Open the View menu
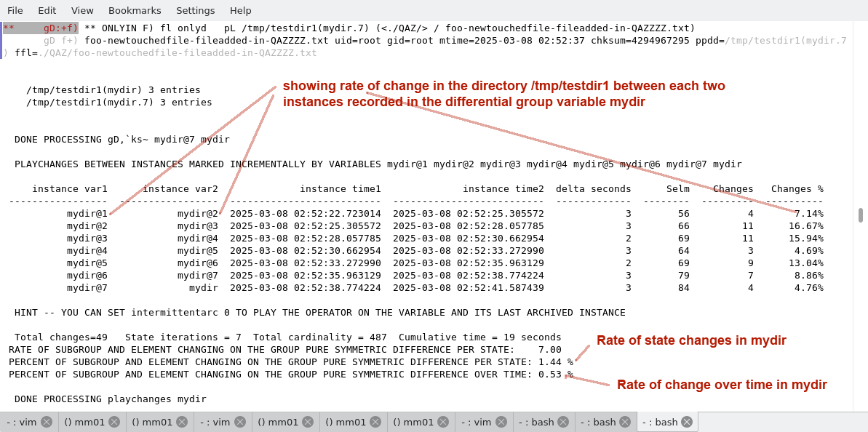Viewport: 868px width, 432px height. pos(82,10)
